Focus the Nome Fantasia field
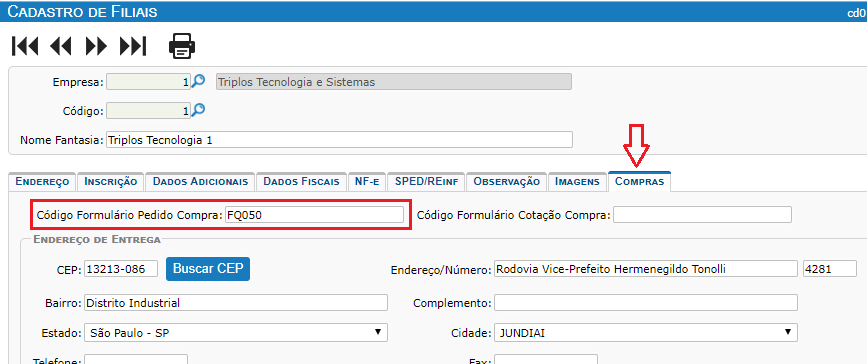 340,140
